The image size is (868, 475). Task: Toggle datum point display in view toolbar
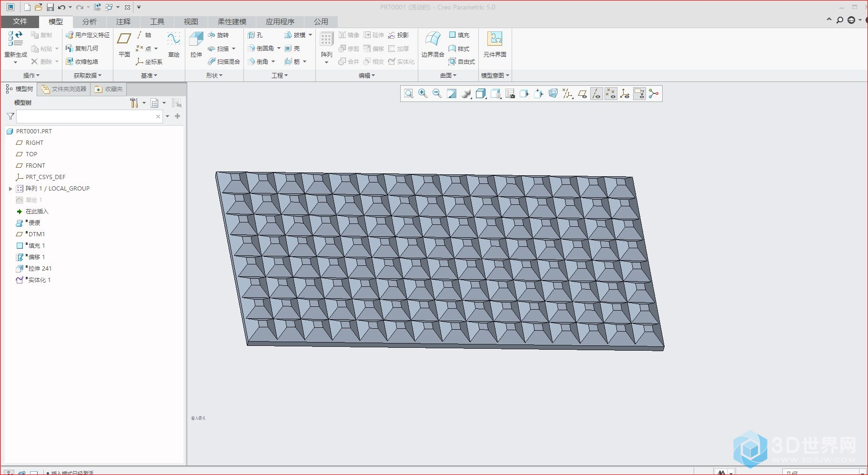tap(611, 94)
